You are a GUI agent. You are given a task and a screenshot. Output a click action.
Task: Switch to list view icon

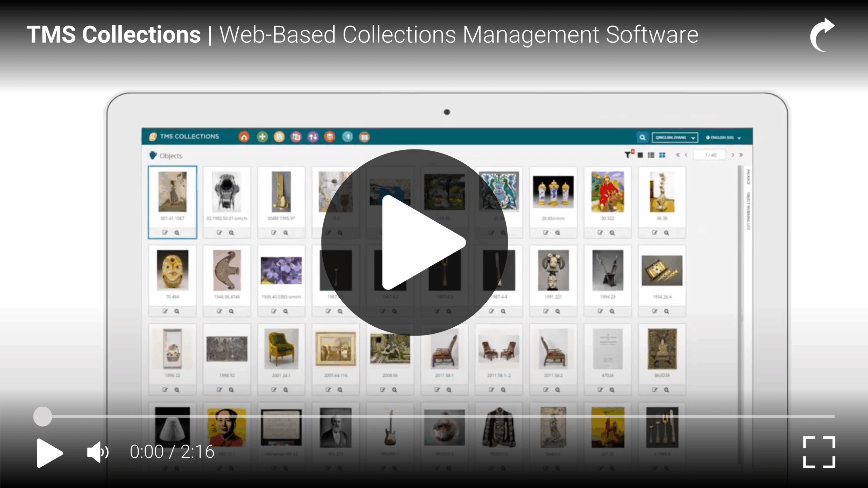pyautogui.click(x=651, y=155)
